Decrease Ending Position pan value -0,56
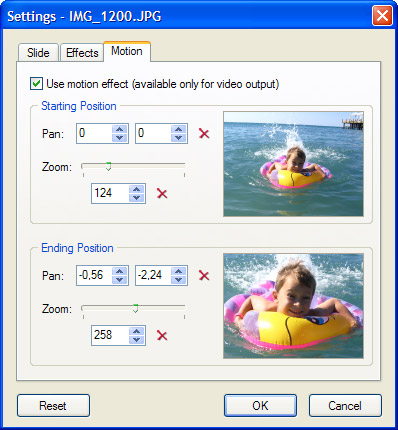 pos(120,280)
